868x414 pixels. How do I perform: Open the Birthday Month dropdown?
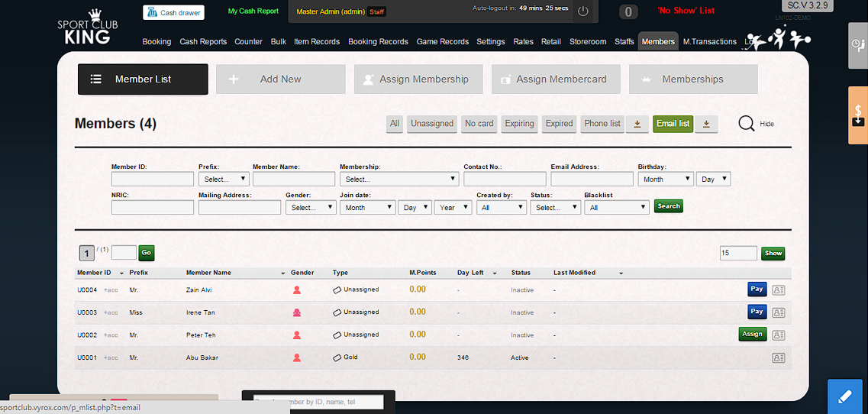[x=666, y=179]
